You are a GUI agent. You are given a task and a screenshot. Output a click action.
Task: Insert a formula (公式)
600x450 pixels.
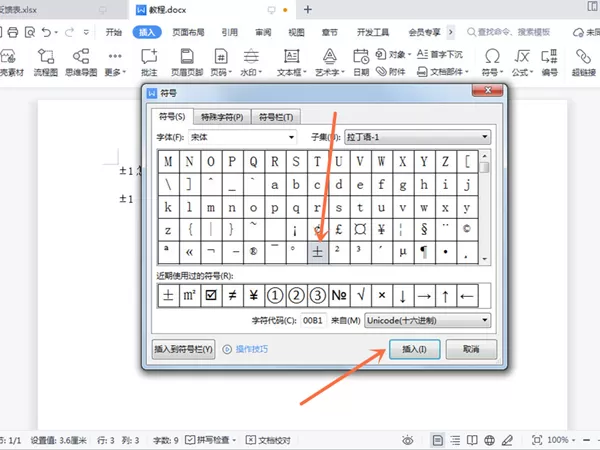pyautogui.click(x=522, y=62)
